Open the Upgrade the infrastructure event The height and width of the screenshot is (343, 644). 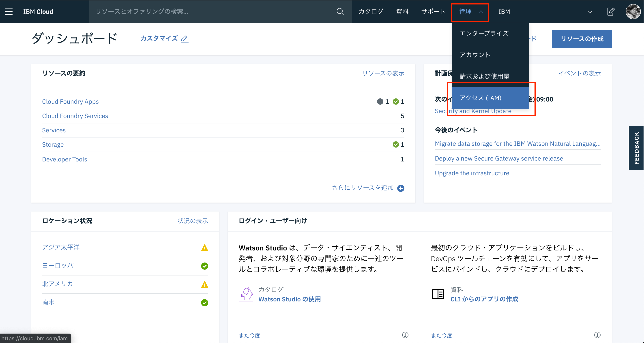472,173
